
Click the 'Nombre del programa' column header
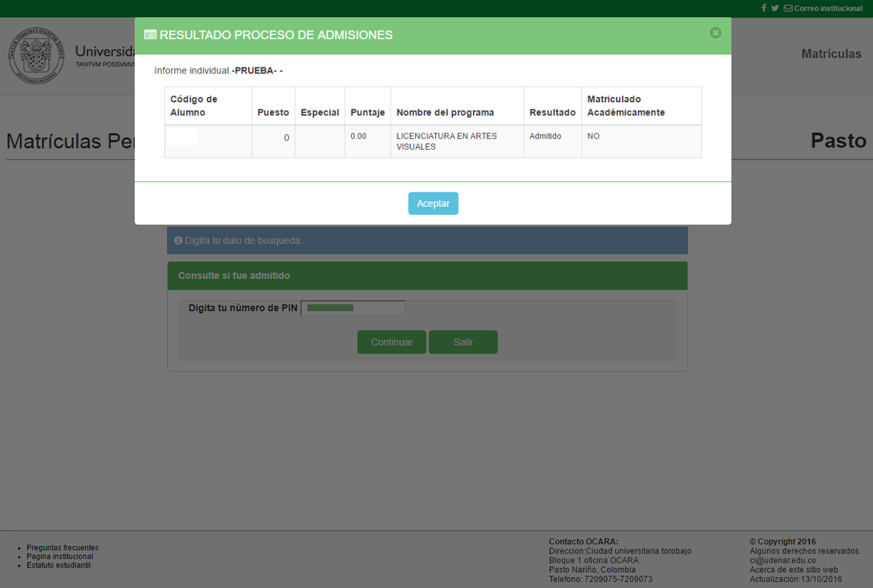point(457,106)
